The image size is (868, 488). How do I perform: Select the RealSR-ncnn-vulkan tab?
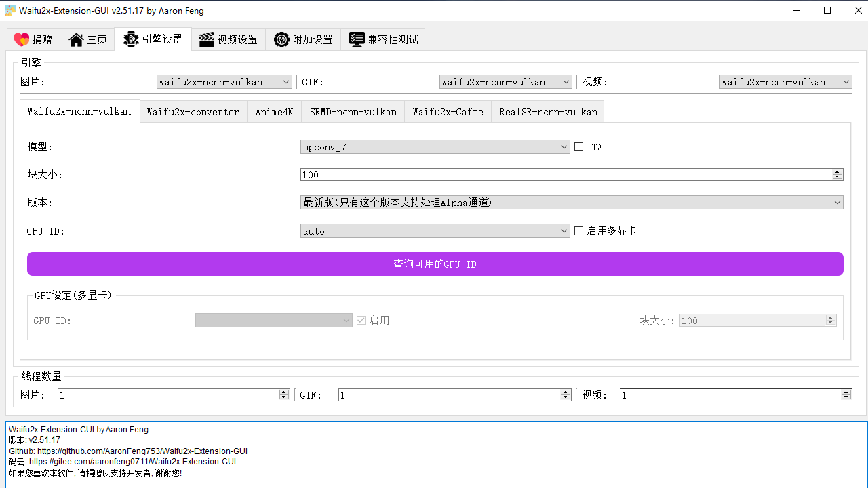coord(547,111)
